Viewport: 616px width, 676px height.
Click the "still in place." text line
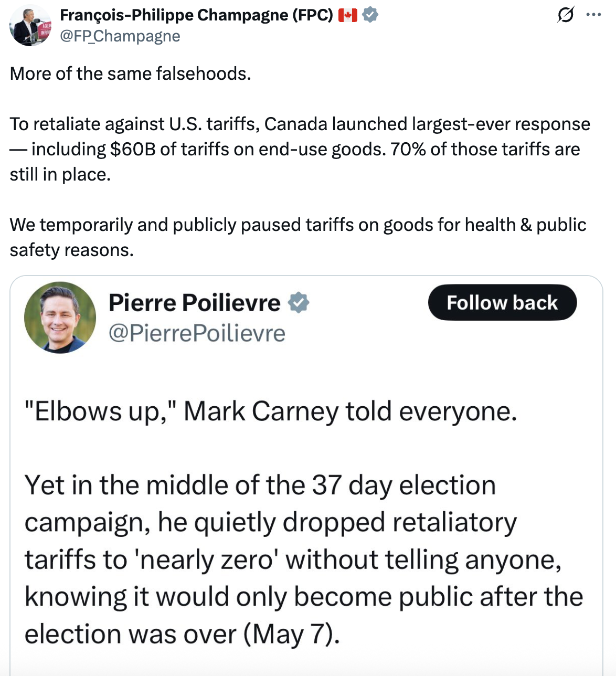pos(60,174)
